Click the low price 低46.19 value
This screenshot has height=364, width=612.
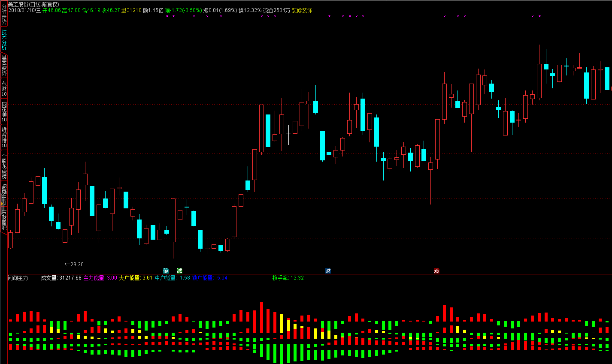[x=91, y=10]
